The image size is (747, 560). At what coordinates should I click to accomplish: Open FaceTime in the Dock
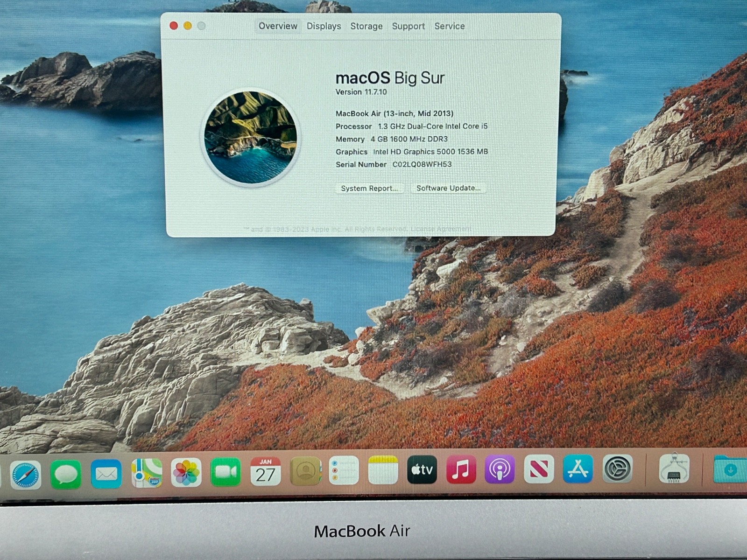[x=226, y=472]
